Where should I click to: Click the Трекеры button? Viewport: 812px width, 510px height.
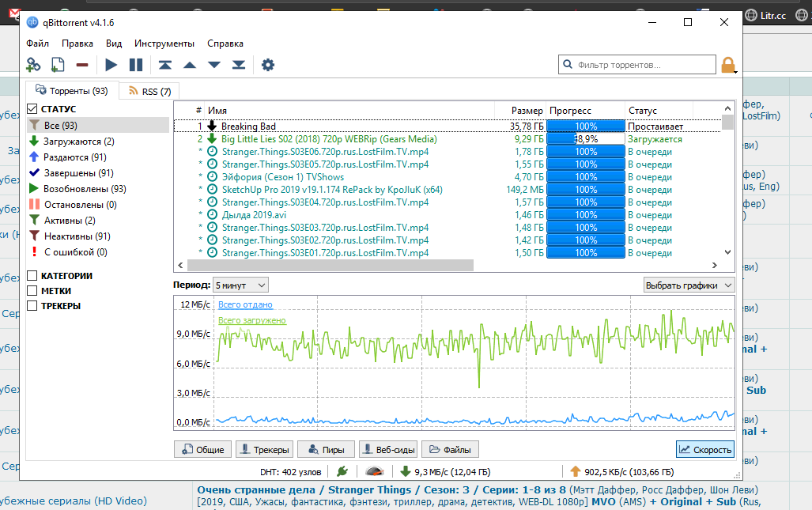263,450
